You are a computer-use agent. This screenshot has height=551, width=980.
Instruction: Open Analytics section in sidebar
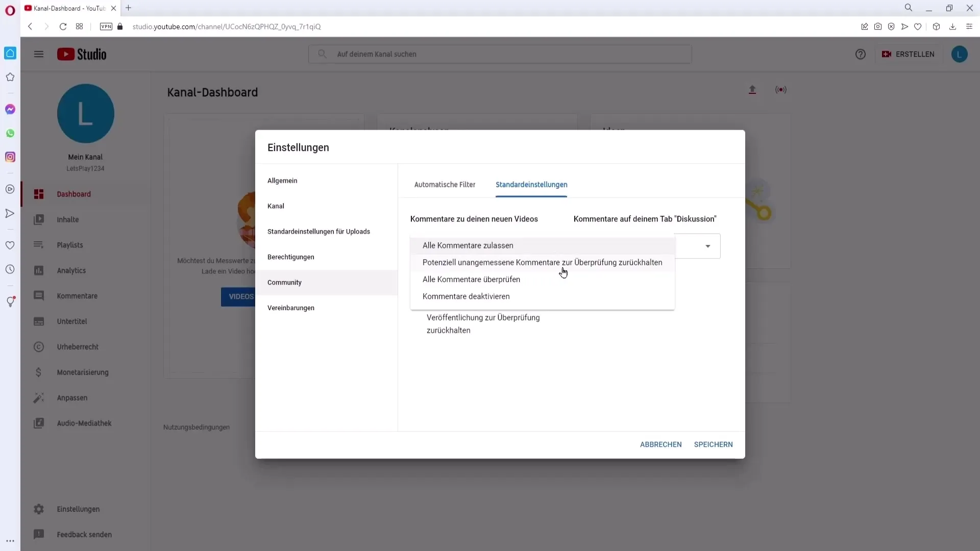click(70, 270)
